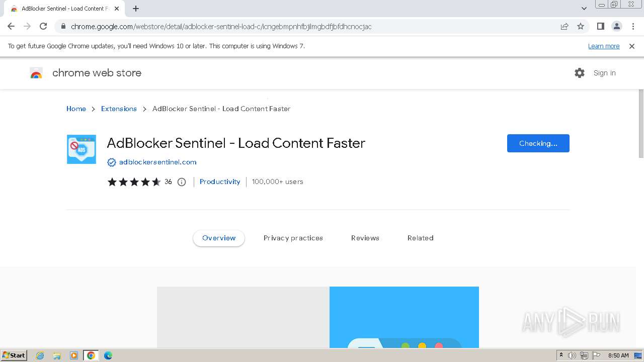Image resolution: width=644 pixels, height=362 pixels.
Task: Click the share this page icon
Action: [565, 26]
